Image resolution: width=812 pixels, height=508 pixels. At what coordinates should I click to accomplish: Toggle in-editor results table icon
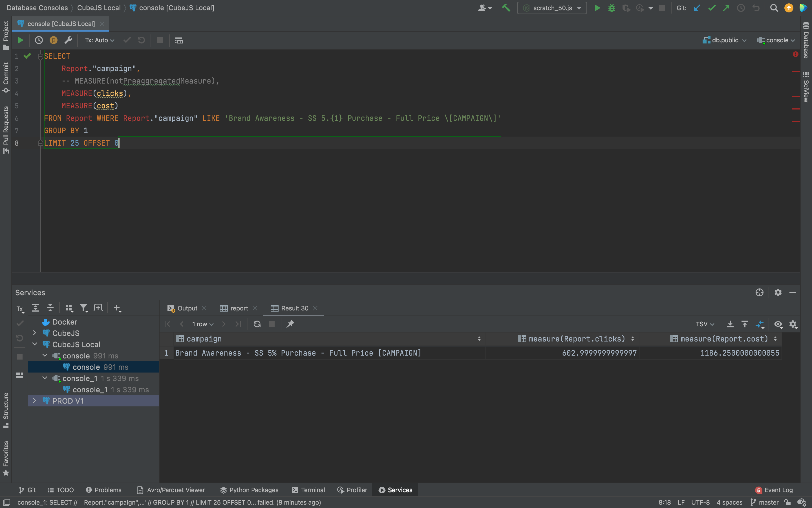[x=179, y=40]
